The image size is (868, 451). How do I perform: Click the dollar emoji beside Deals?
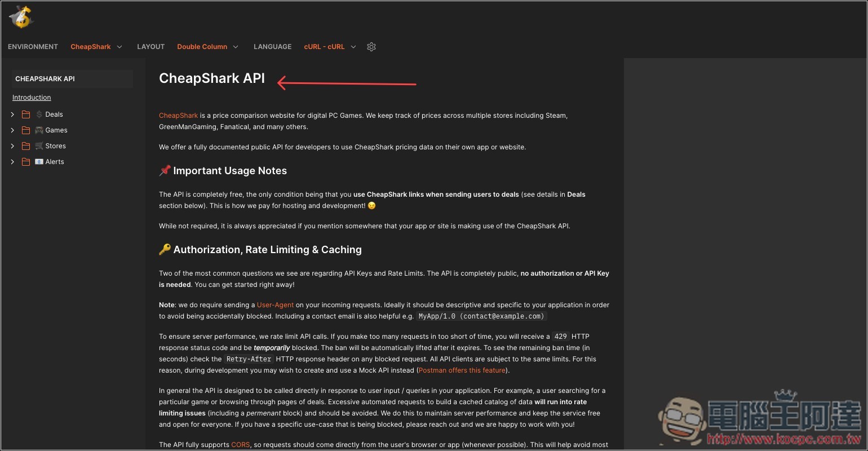(x=39, y=114)
